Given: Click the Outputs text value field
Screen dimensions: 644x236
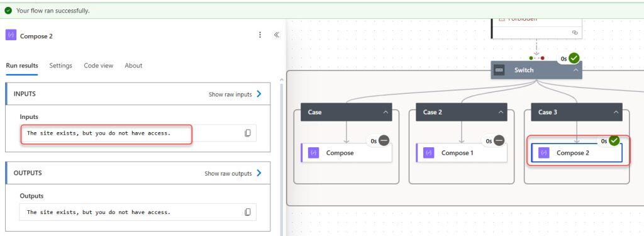Looking at the screenshot, I should point(138,212).
